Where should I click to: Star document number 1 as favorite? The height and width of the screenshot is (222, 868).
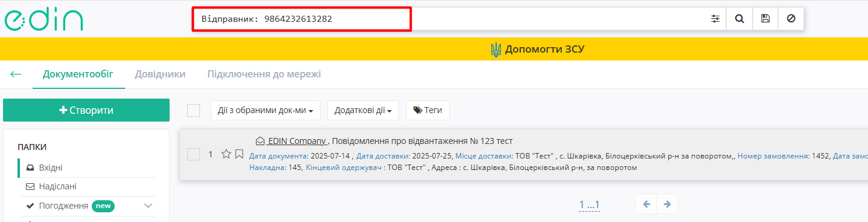(x=226, y=154)
